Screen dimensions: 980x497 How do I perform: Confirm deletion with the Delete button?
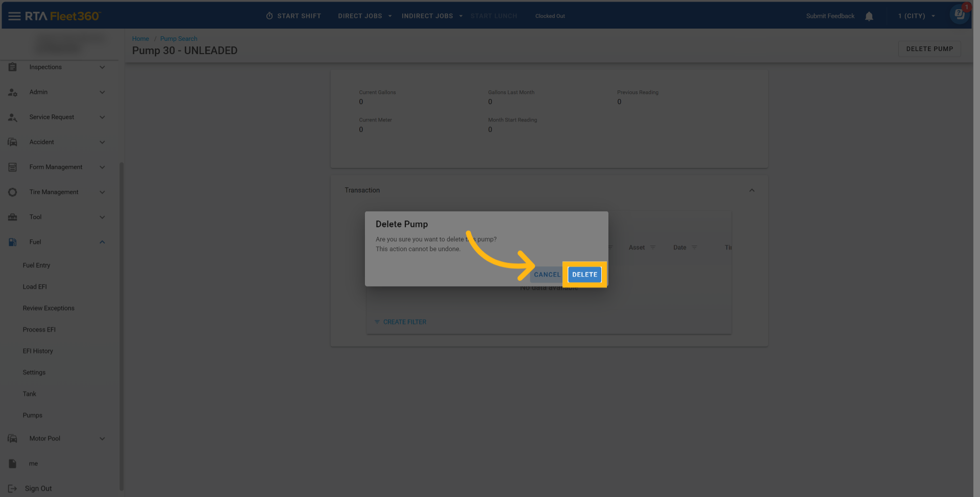(x=584, y=275)
